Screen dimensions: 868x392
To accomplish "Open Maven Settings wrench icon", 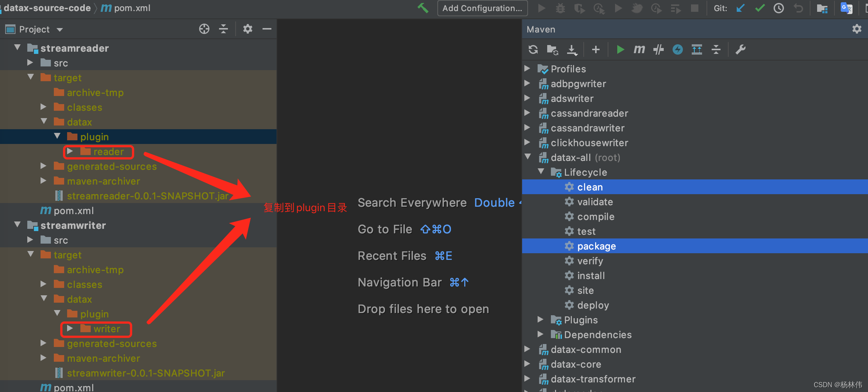I will (x=740, y=49).
